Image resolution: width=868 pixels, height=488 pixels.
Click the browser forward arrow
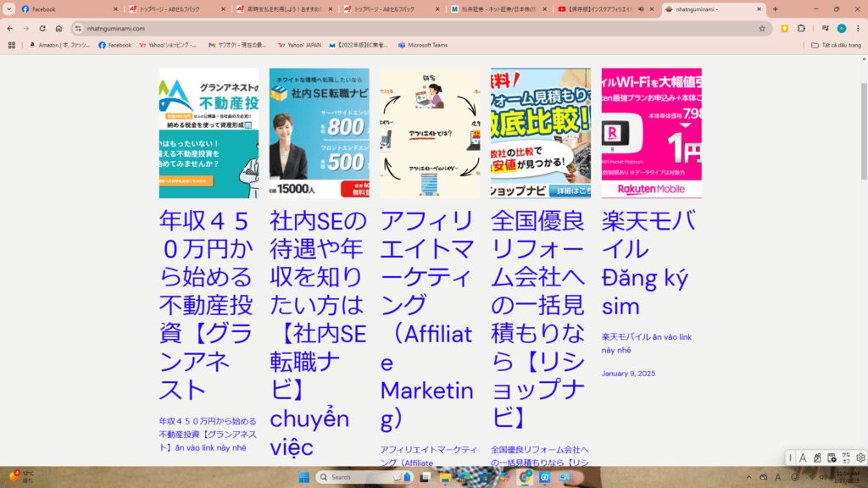(x=26, y=28)
